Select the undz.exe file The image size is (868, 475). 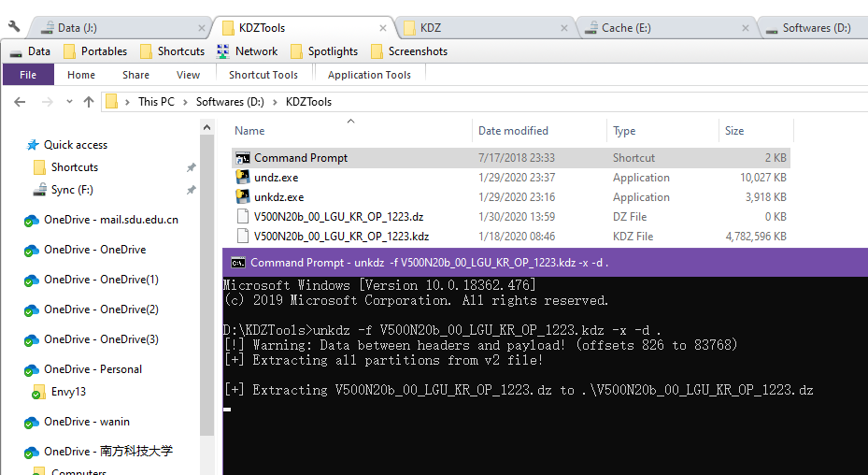click(510, 178)
